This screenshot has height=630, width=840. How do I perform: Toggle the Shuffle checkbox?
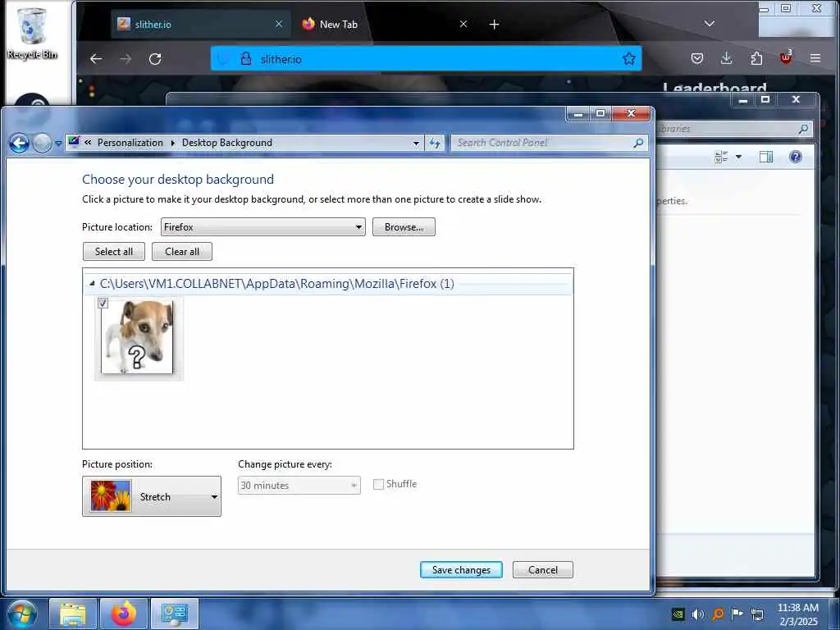(x=378, y=484)
